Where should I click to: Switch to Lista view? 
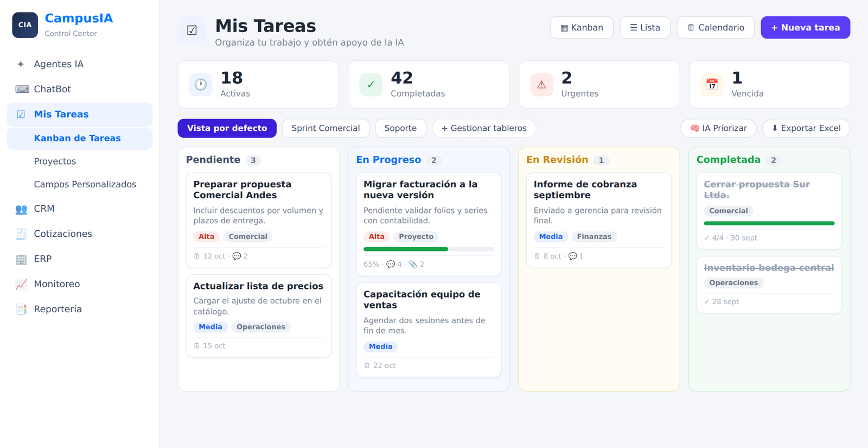(x=645, y=28)
